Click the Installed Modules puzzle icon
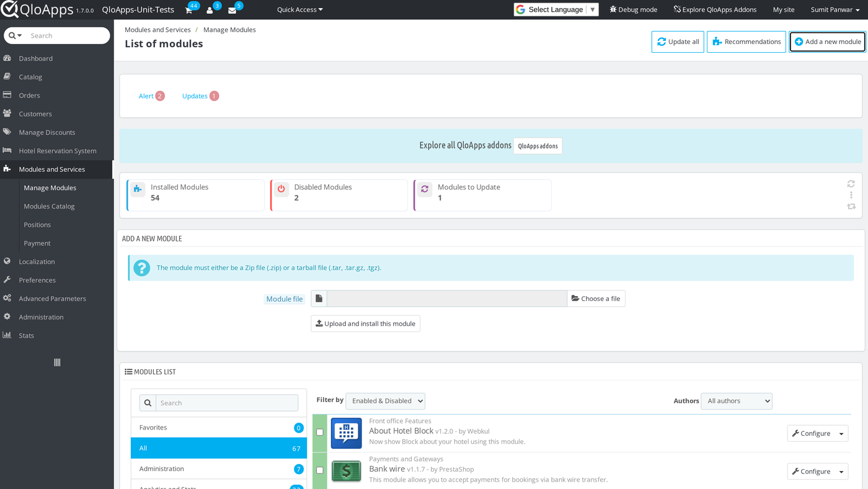 [x=138, y=189]
